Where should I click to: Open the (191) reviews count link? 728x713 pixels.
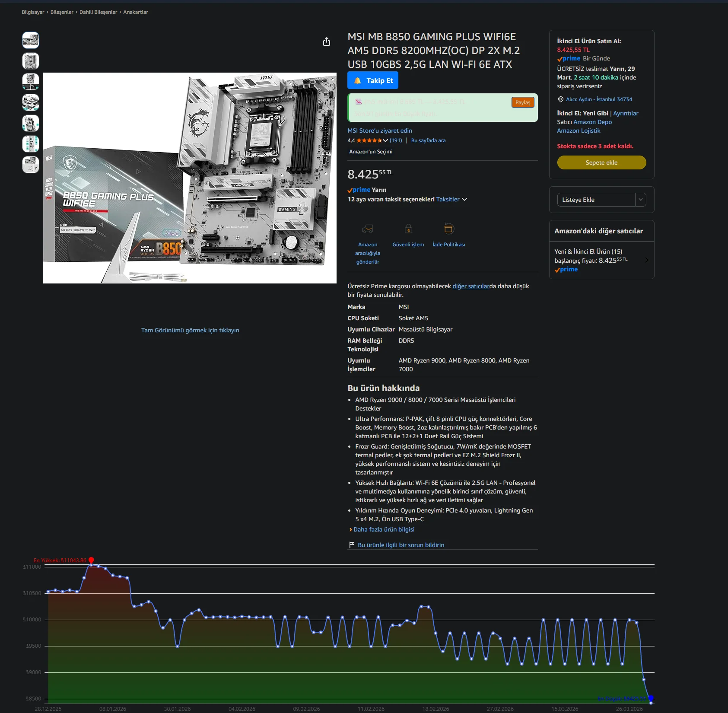(x=396, y=140)
